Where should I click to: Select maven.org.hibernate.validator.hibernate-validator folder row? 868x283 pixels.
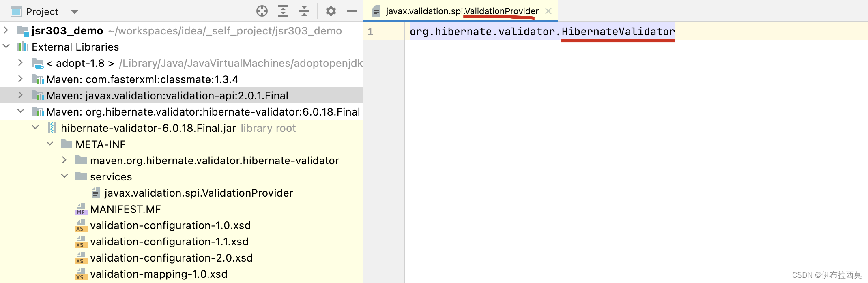[x=181, y=160]
